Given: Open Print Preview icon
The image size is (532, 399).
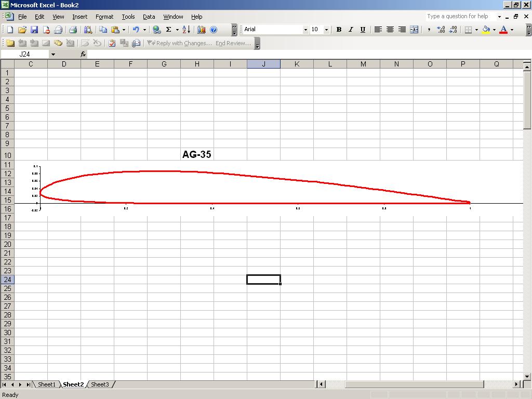Looking at the screenshot, I should point(88,30).
